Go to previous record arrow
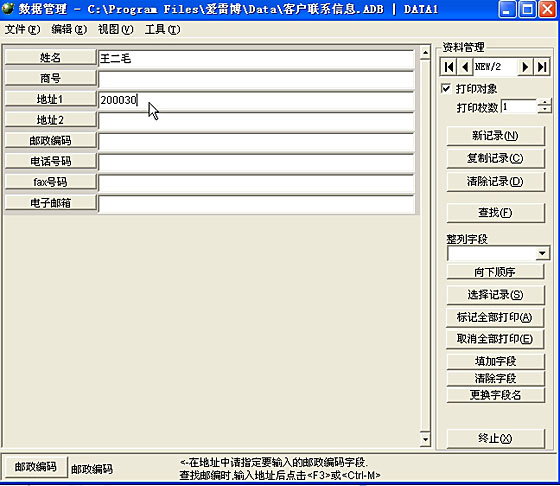560x486 pixels. (465, 67)
